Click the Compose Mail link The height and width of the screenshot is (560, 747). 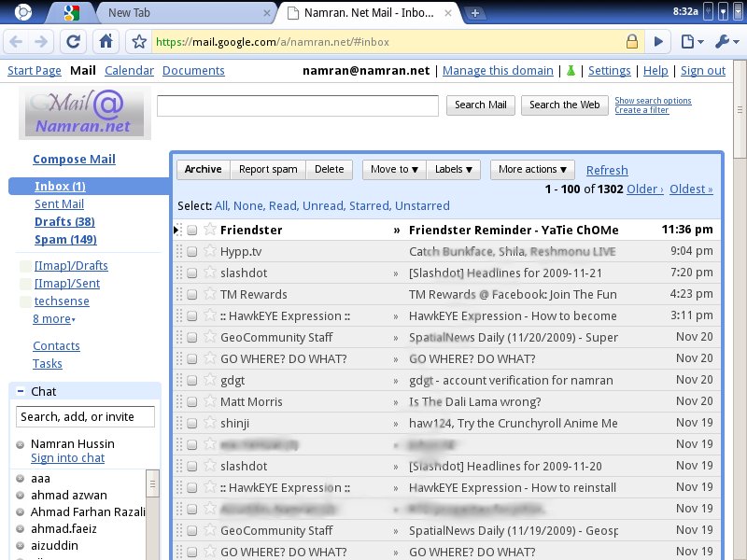74,160
